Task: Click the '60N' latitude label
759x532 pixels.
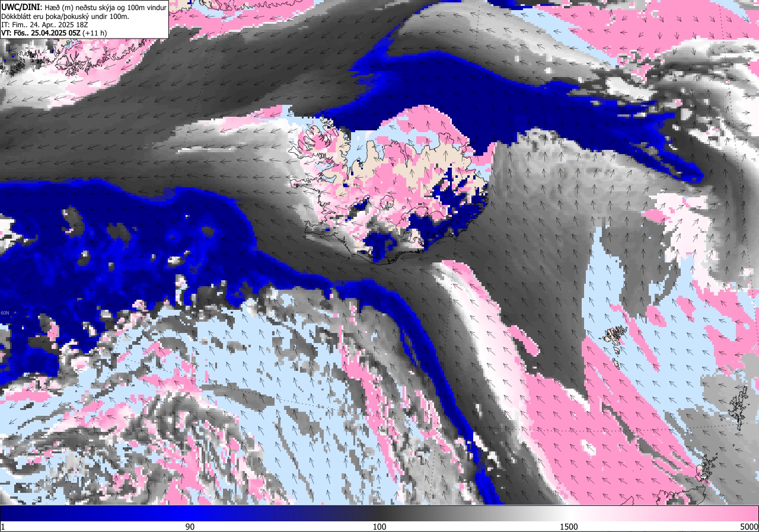Action: click(x=5, y=313)
